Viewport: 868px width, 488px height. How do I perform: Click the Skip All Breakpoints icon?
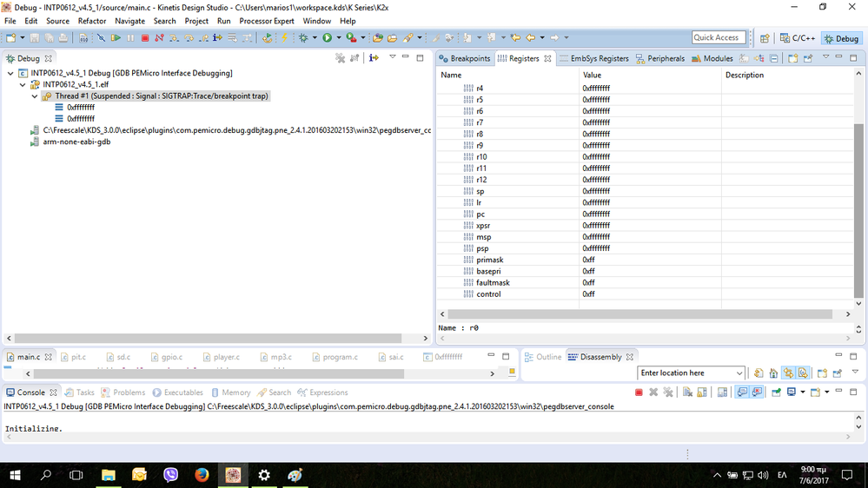click(101, 37)
